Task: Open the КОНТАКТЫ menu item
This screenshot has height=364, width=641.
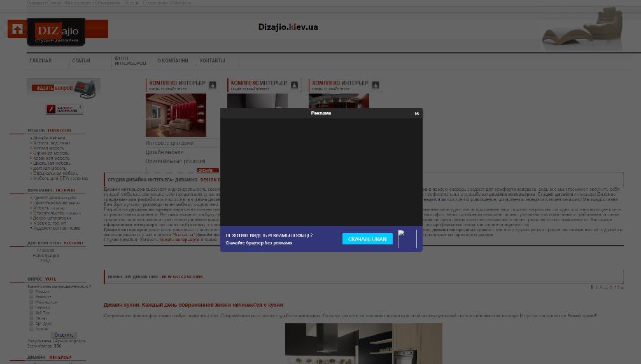Action: click(x=212, y=60)
